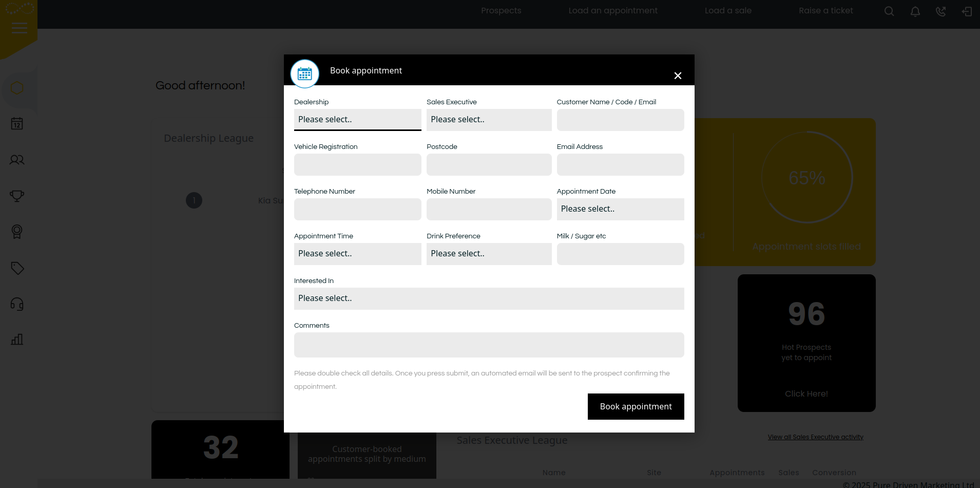The height and width of the screenshot is (488, 980).
Task: Click into the Vehicle Registration field
Action: tap(357, 165)
